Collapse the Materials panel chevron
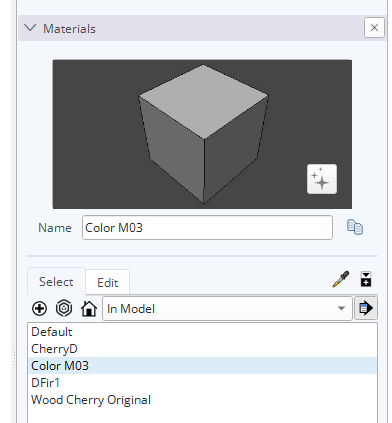392x423 pixels. pyautogui.click(x=30, y=28)
